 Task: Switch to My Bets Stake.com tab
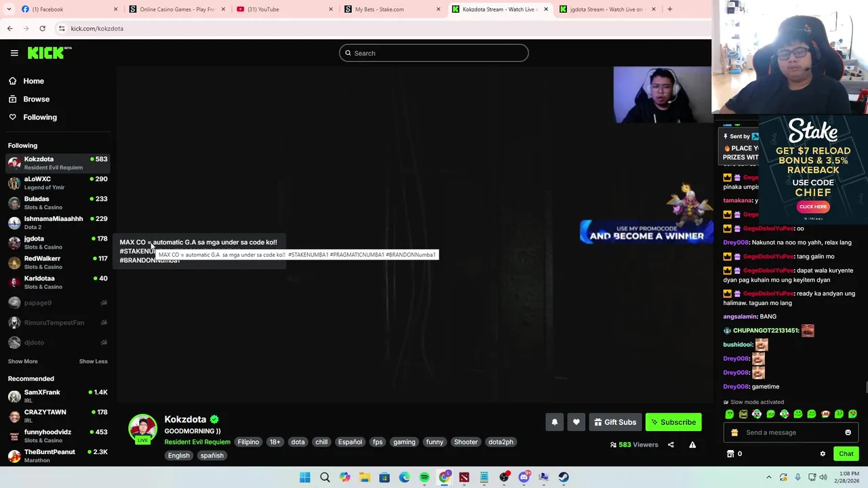(x=391, y=9)
